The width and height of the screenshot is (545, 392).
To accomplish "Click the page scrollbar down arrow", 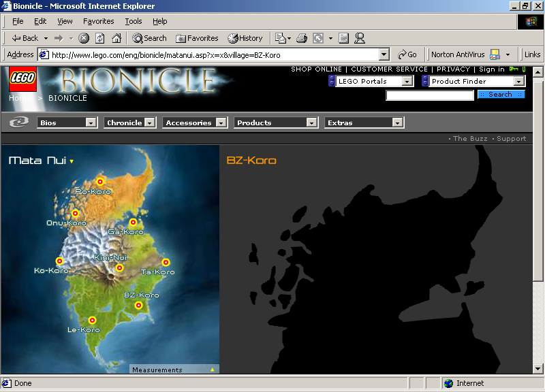I will tap(538, 369).
